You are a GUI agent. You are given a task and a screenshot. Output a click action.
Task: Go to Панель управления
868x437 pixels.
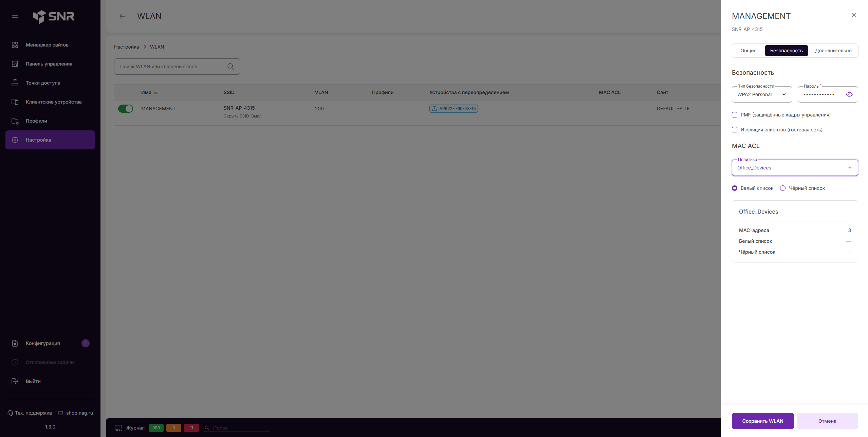(50, 64)
